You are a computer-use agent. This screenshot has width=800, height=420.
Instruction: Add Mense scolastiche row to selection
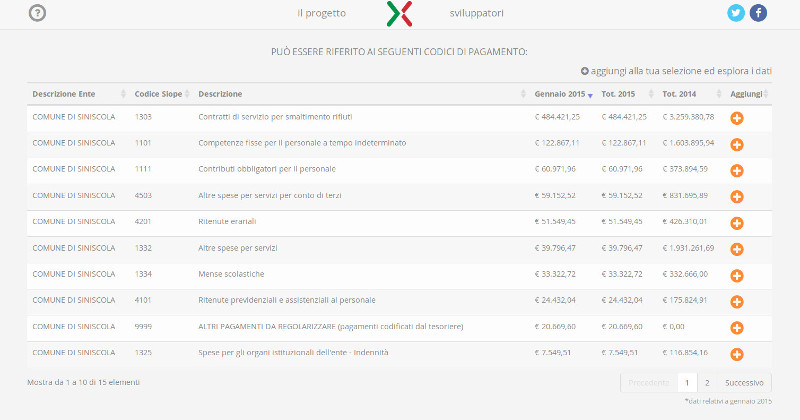(737, 275)
